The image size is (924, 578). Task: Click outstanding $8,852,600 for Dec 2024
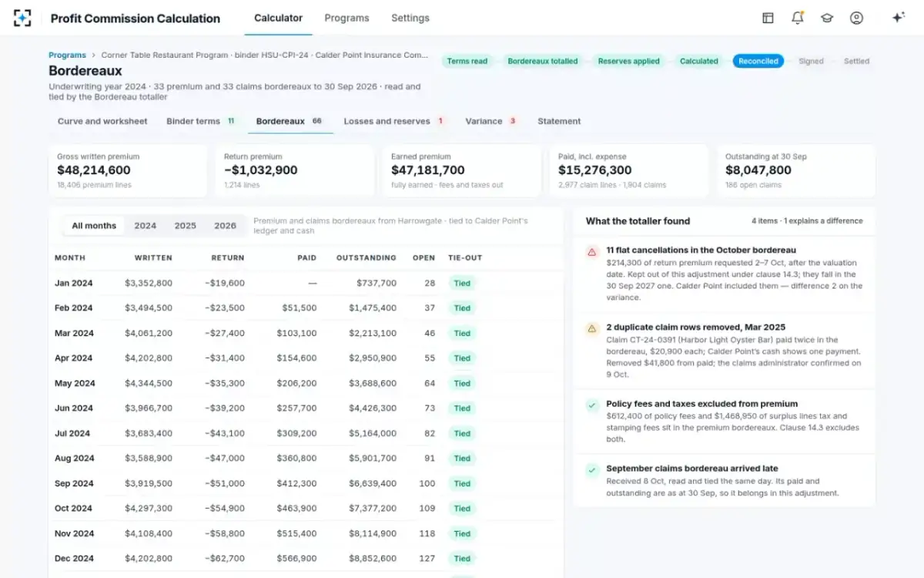[x=373, y=559]
